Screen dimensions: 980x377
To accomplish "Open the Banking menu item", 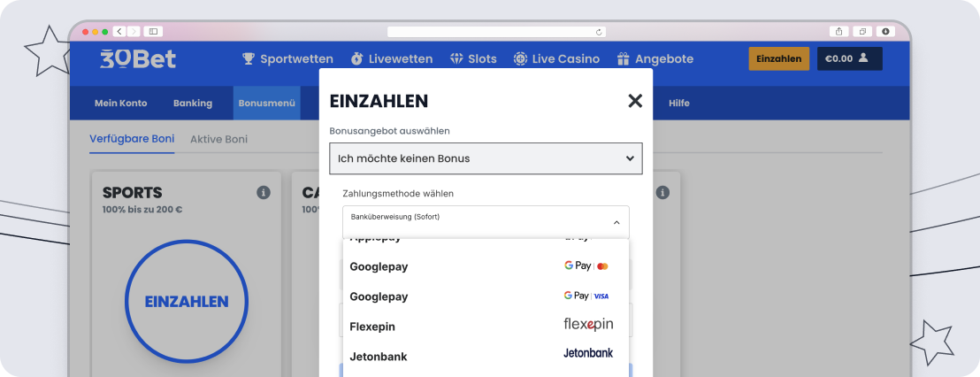I will pos(193,103).
